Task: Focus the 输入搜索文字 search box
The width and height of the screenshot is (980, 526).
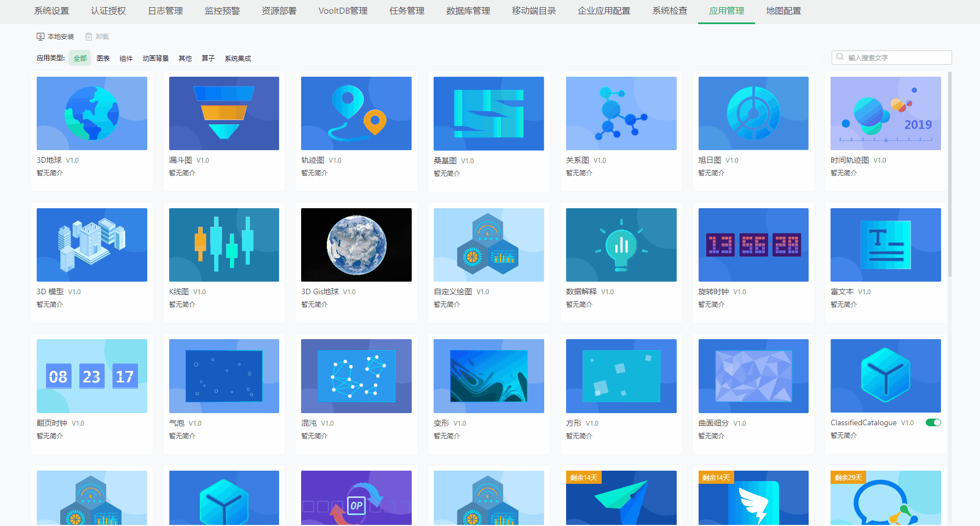Action: click(x=891, y=58)
